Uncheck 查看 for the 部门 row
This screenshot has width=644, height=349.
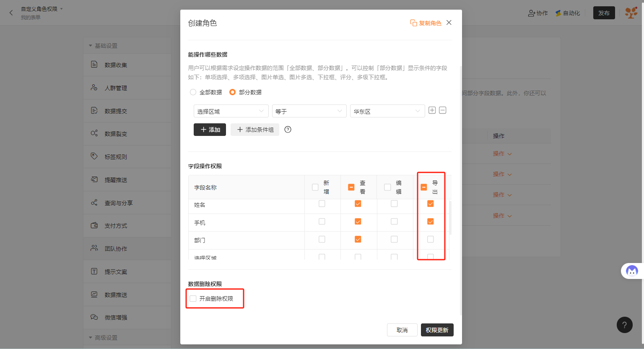(358, 239)
